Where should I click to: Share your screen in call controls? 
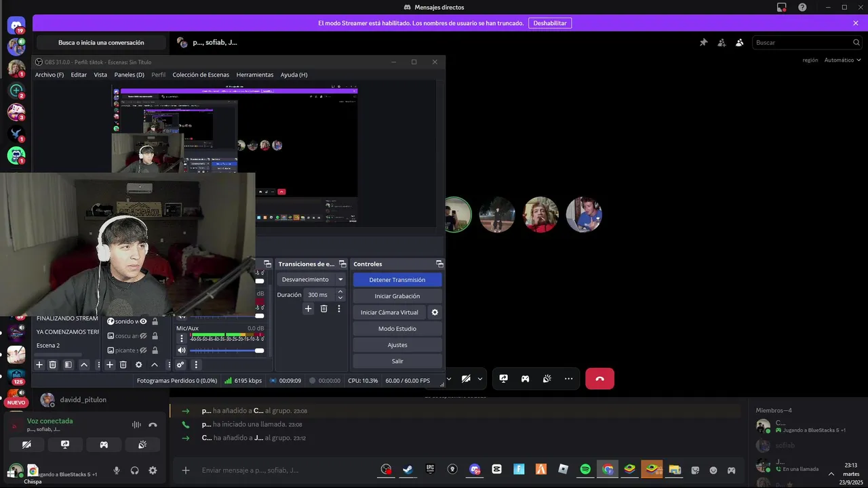coord(503,379)
